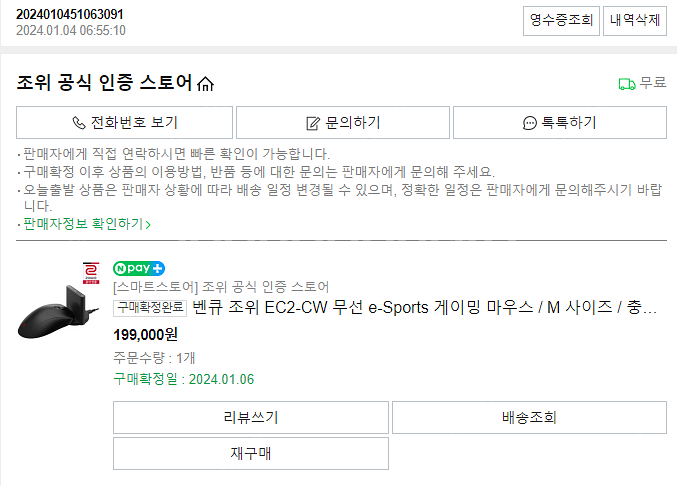
Task: Open the 벤큐 조위 EC2-CW product title link
Action: pos(425,307)
